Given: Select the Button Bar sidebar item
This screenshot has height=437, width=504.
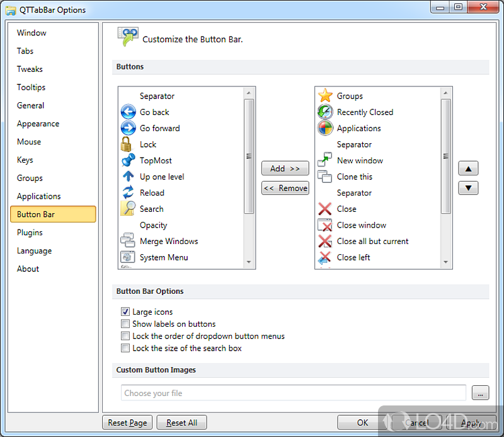Looking at the screenshot, I should [x=53, y=214].
